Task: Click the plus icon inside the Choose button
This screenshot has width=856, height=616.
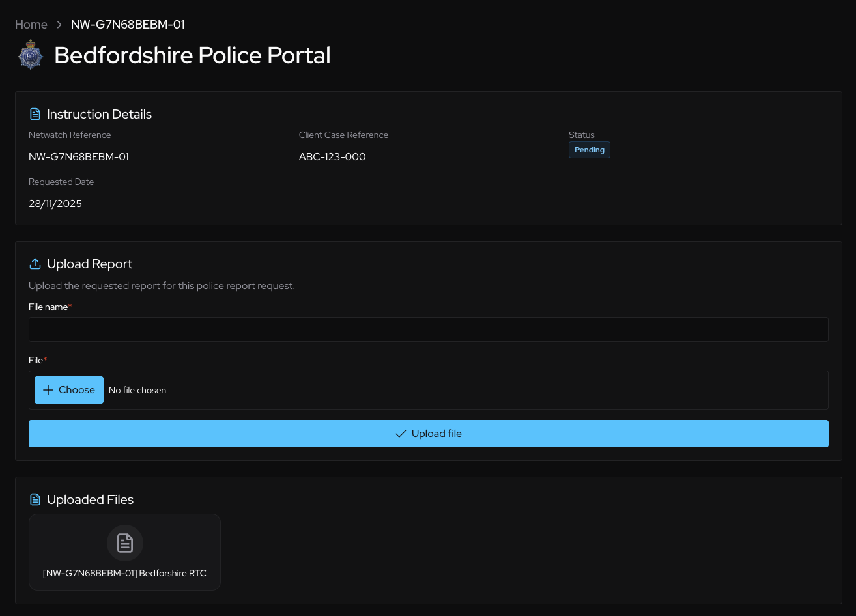Action: pos(48,389)
